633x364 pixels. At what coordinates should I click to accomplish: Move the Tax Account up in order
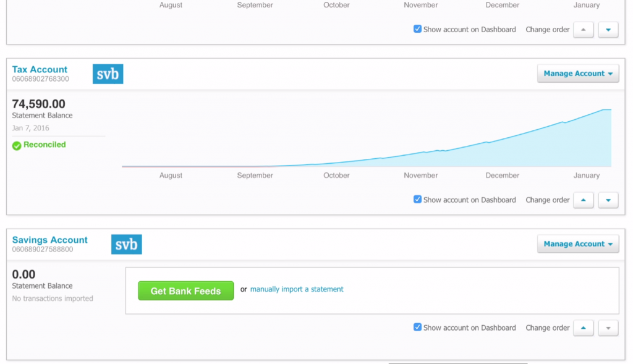tap(584, 200)
